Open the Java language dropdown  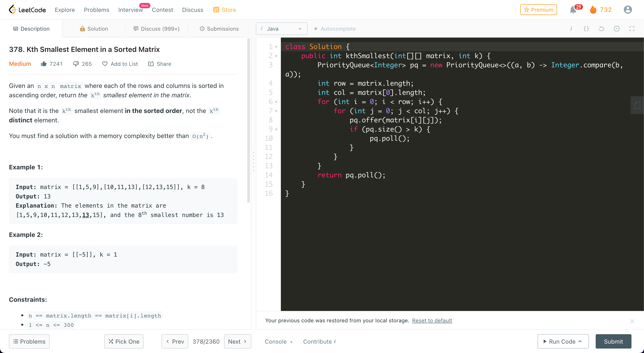pos(281,29)
